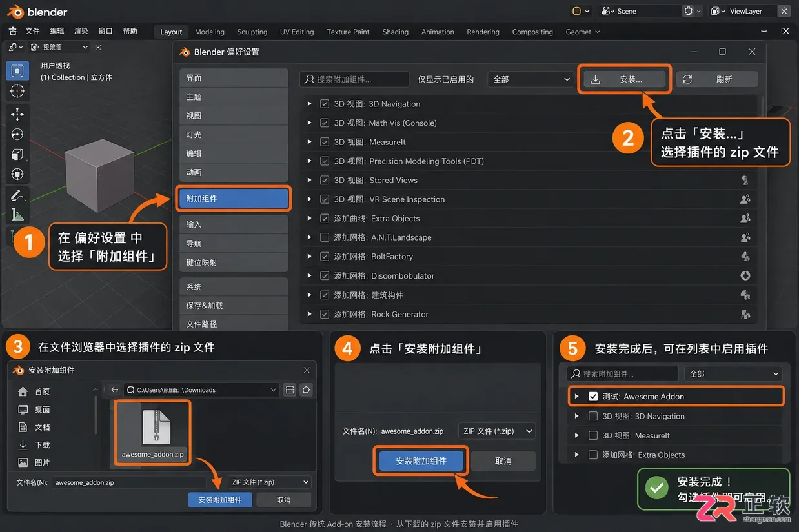Open the 保存&加载 preferences section
This screenshot has width=799, height=532.
pyautogui.click(x=233, y=306)
